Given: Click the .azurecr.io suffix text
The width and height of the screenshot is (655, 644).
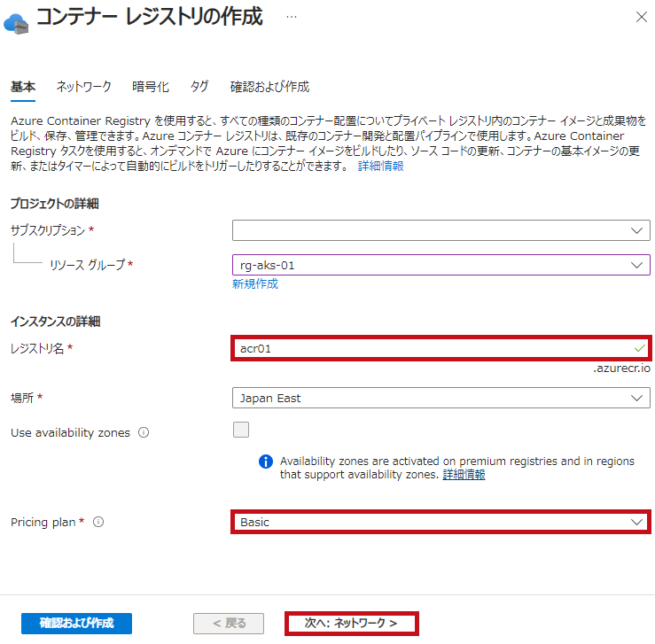Looking at the screenshot, I should point(621,369).
